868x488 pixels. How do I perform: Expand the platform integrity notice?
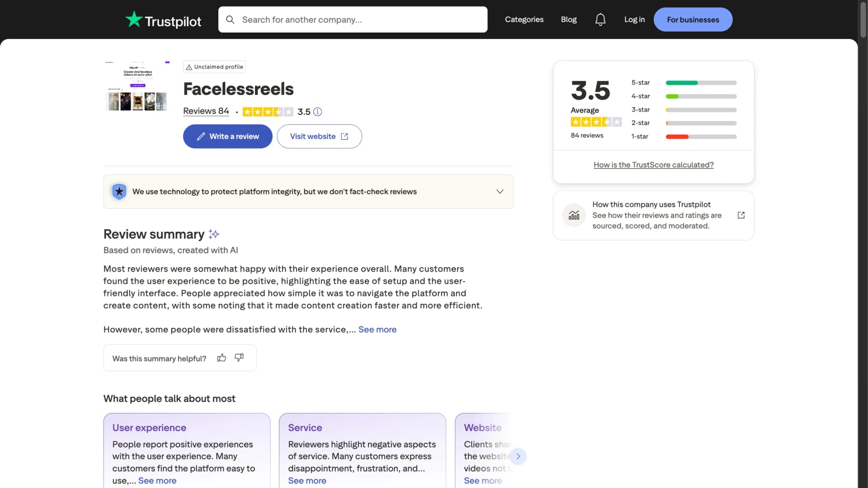tap(500, 191)
